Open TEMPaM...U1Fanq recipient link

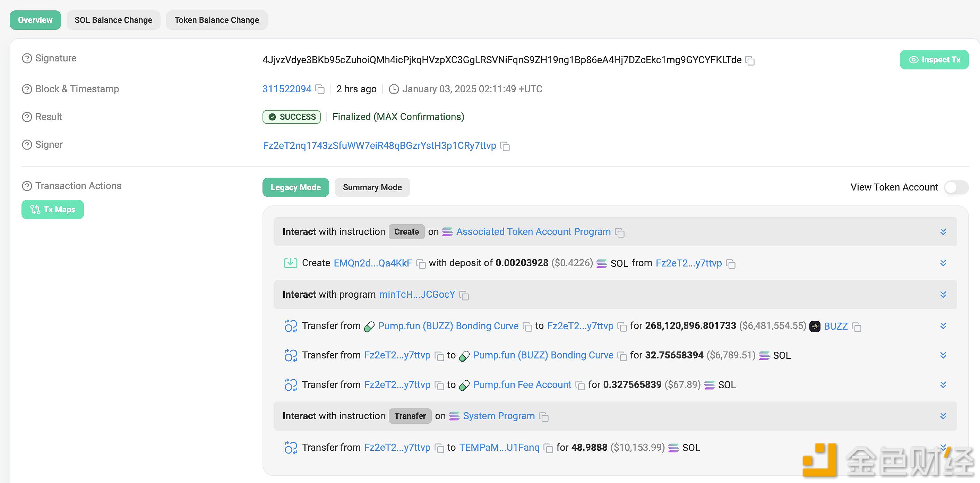(x=499, y=448)
